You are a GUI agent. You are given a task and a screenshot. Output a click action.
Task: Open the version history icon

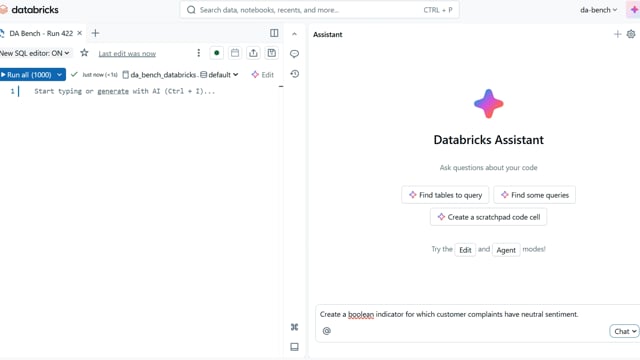click(x=294, y=74)
